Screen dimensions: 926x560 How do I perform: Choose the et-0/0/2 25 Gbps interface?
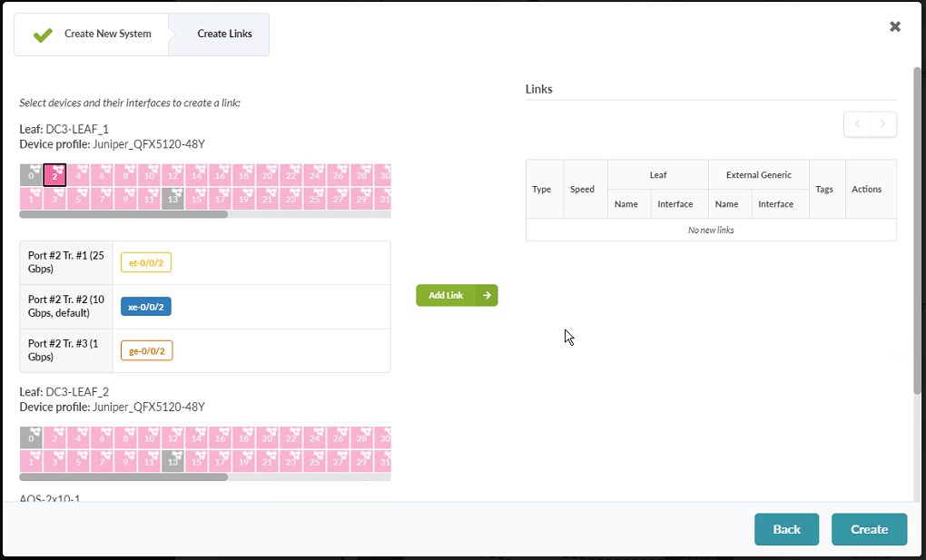click(x=146, y=262)
